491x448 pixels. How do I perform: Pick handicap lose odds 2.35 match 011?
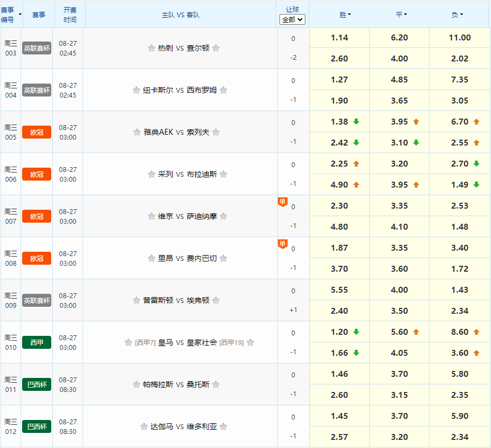(x=460, y=395)
